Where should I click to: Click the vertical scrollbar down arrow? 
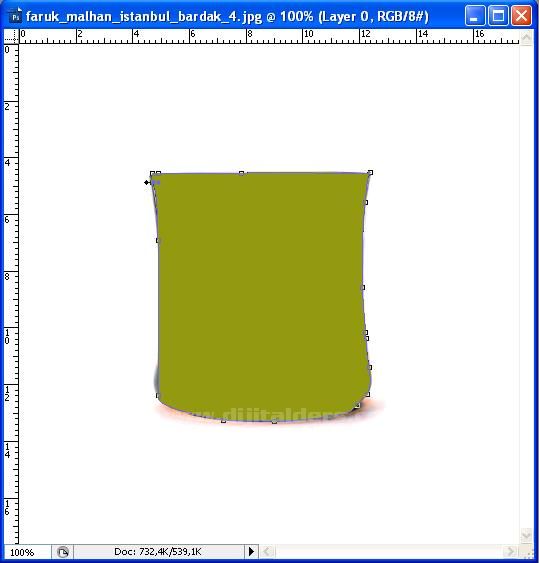pyautogui.click(x=526, y=536)
